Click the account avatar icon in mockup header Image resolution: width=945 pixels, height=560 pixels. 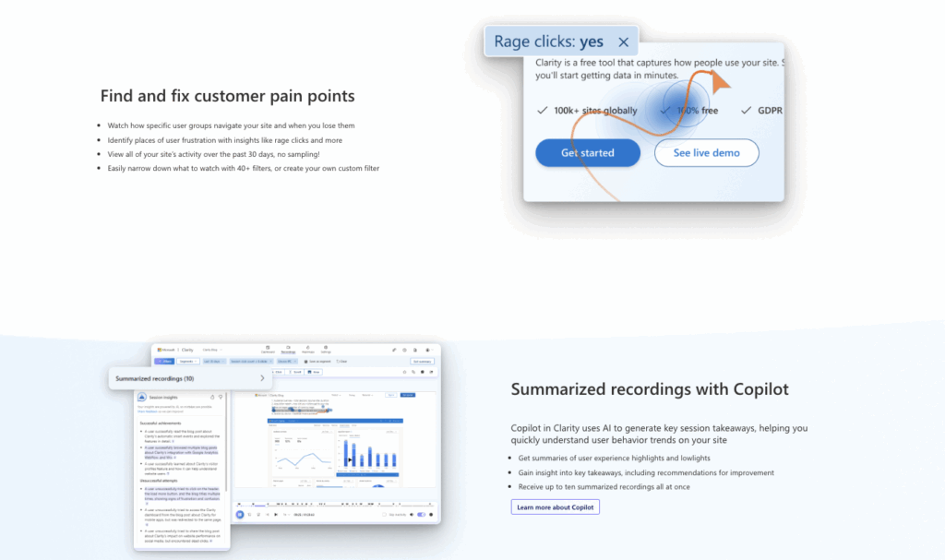(428, 350)
